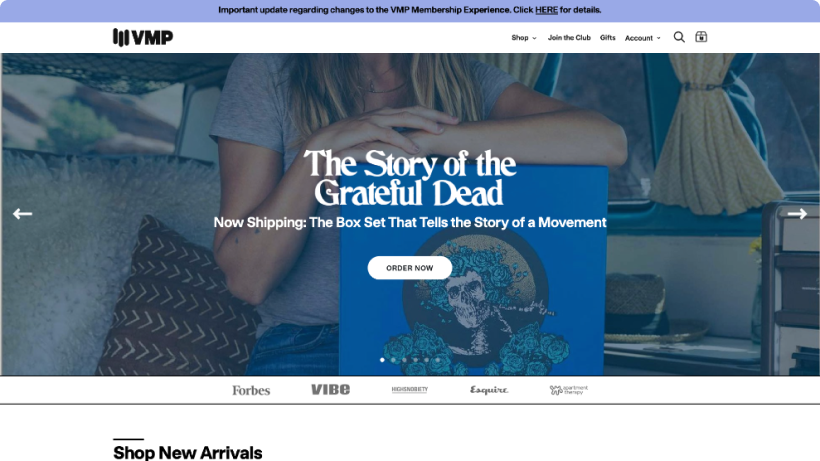This screenshot has width=820, height=461.
Task: Open the Esquire press logo
Action: (489, 390)
